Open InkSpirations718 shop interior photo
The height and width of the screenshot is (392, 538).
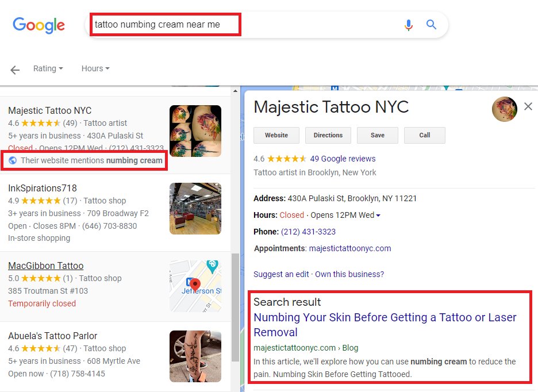pyautogui.click(x=195, y=209)
